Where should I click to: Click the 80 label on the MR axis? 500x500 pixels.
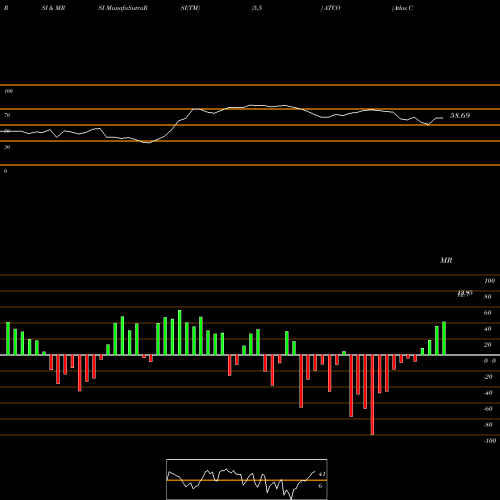tap(488, 297)
